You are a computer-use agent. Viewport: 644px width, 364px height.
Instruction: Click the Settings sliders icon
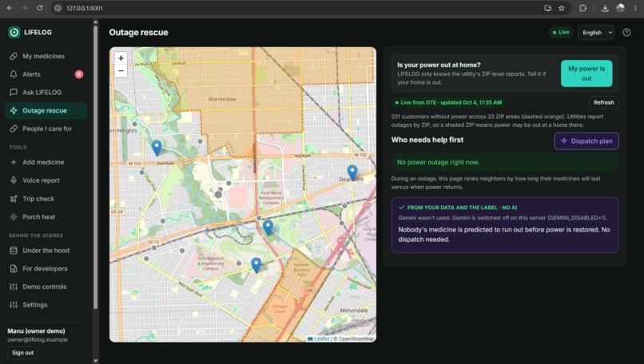(x=14, y=304)
